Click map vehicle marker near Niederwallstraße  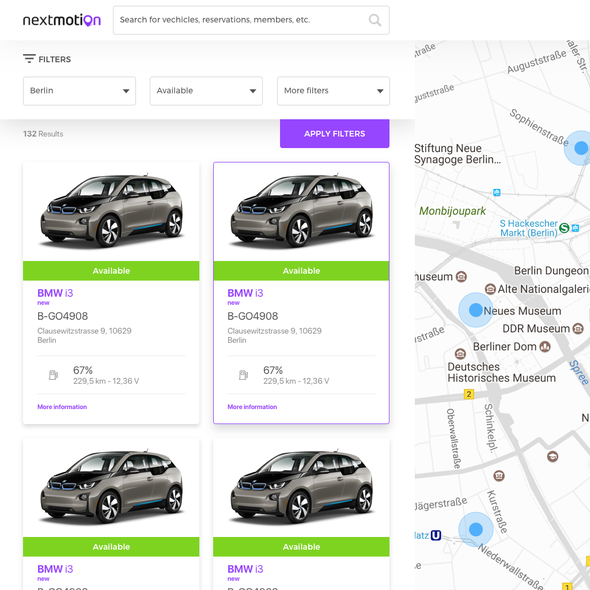476,529
